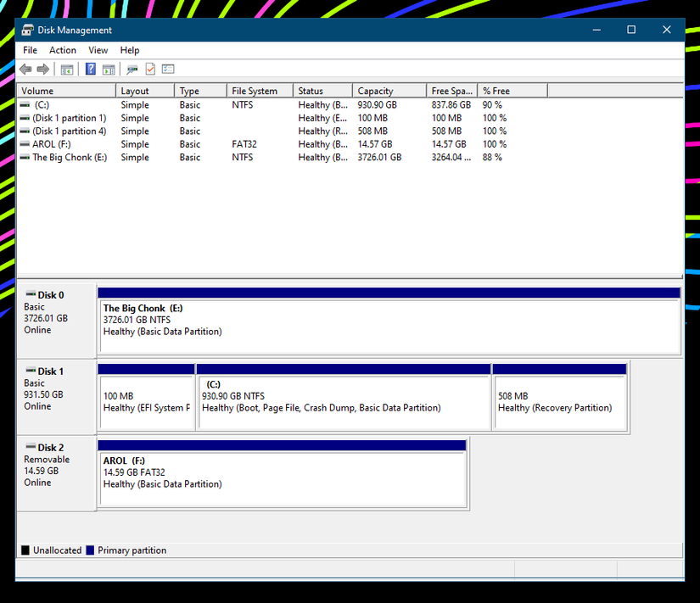This screenshot has width=700, height=603.
Task: Toggle the Show/Hide Console Tree icon
Action: coord(66,70)
